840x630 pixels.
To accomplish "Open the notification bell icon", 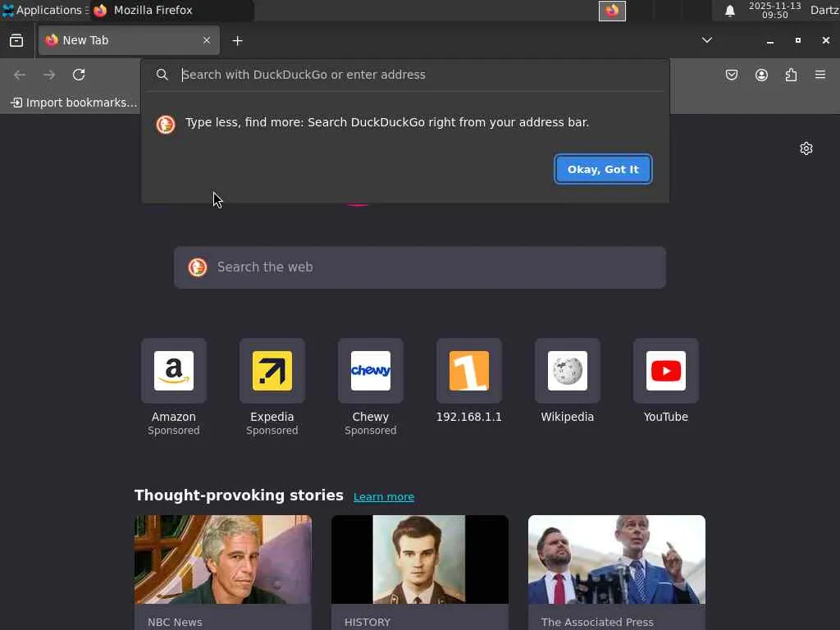I will tap(729, 11).
